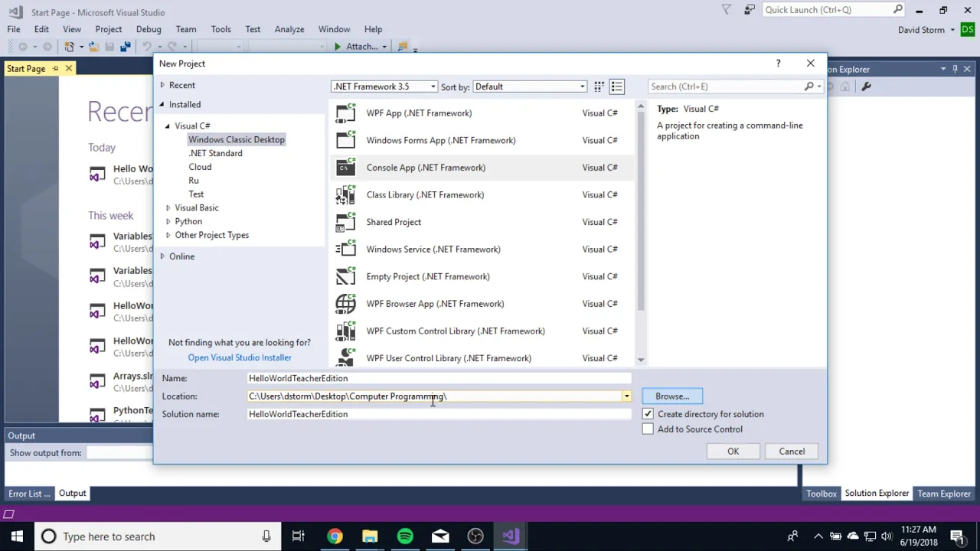Select Windows Classic Desktop category

237,139
